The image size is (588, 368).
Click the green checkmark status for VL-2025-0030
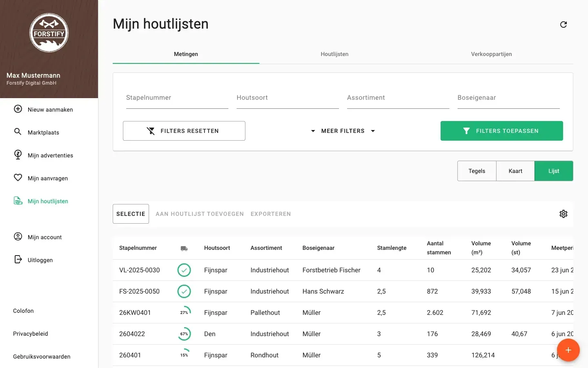(x=184, y=270)
